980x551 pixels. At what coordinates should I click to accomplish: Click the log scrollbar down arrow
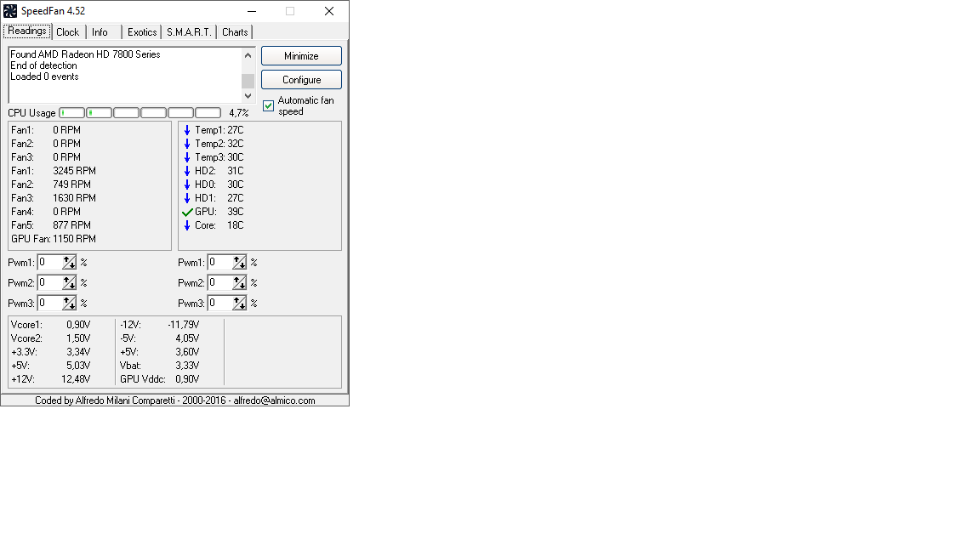tap(248, 95)
